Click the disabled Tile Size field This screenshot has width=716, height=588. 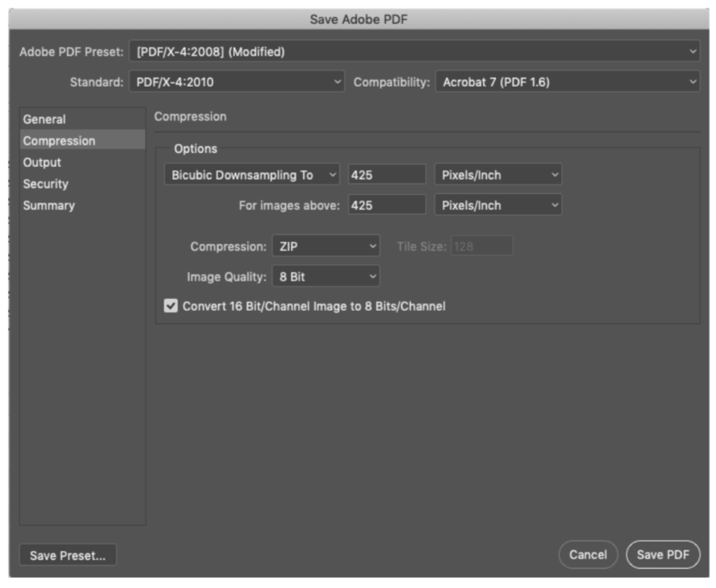pyautogui.click(x=481, y=246)
